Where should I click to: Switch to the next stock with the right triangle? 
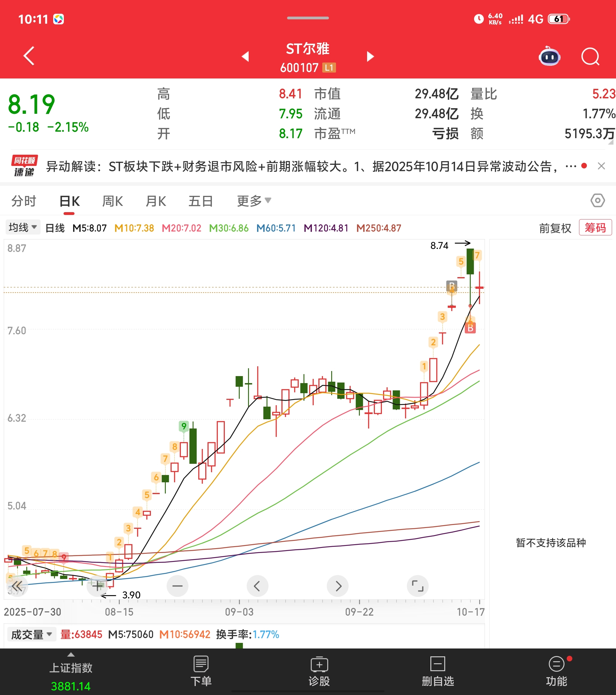point(370,56)
